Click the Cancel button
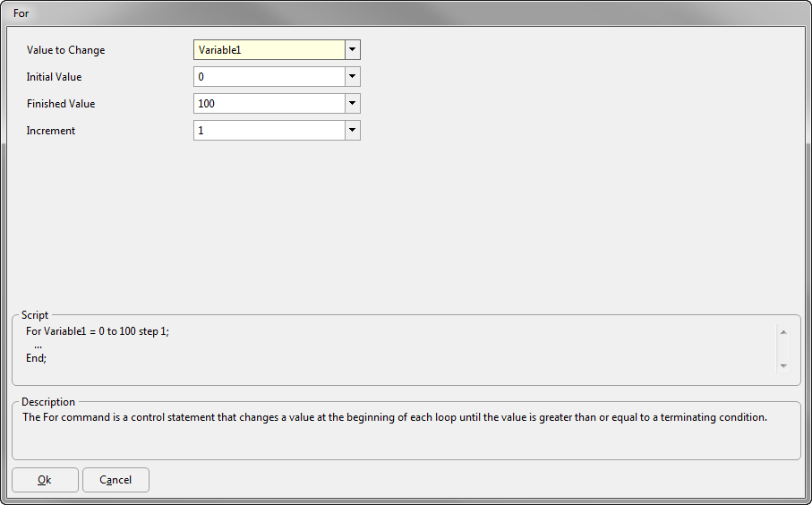The width and height of the screenshot is (812, 505). tap(115, 480)
